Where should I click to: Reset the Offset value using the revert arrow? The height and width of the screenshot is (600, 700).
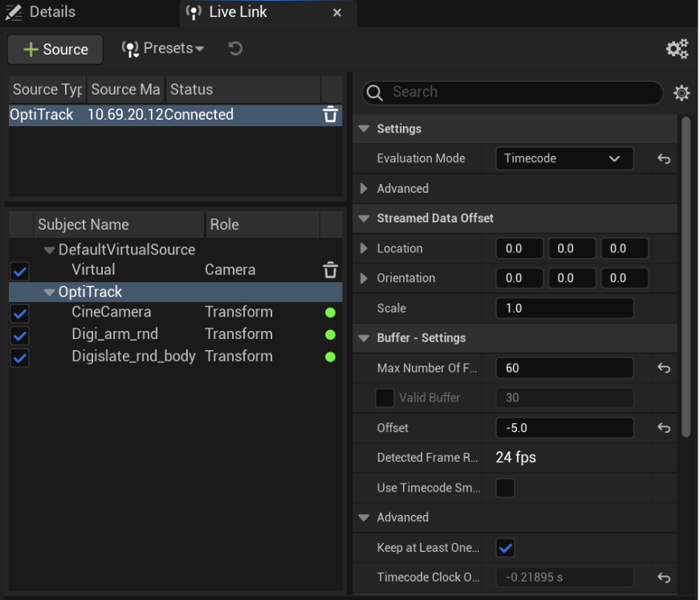(663, 427)
